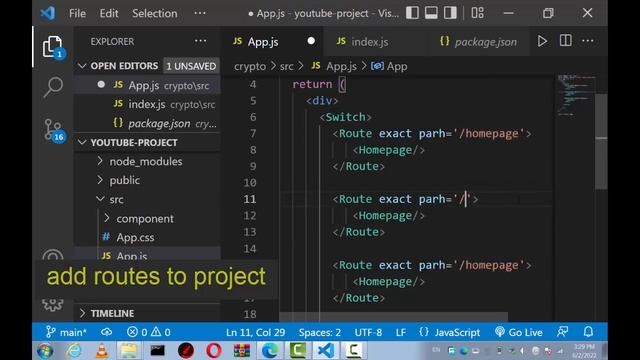The height and width of the screenshot is (360, 640).
Task: Click crypto in the breadcrumb
Action: (250, 66)
